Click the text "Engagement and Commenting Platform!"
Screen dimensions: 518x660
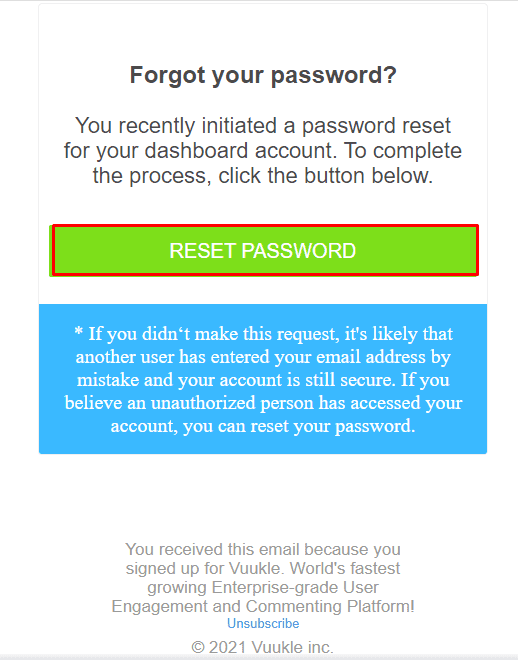click(x=263, y=606)
